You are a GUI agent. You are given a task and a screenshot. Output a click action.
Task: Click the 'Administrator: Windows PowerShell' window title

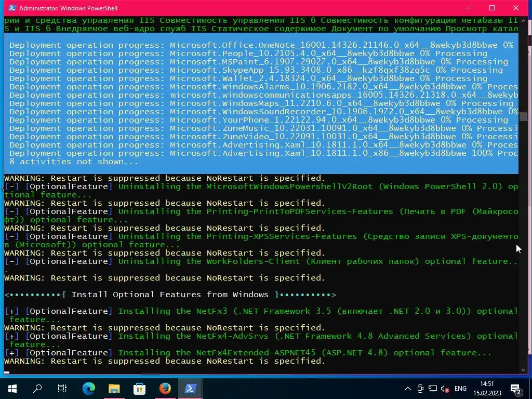68,8
